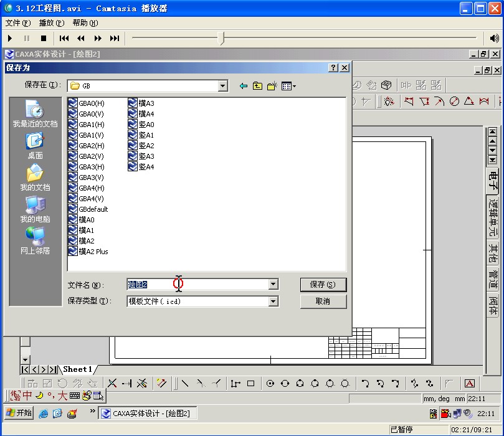504x436 pixels.
Task: Go to the last sheet tab arrow
Action: pyautogui.click(x=53, y=369)
